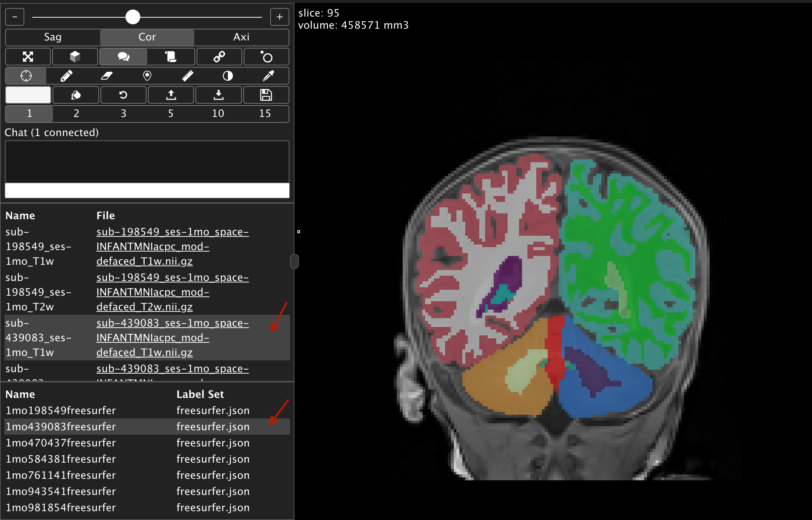Open the 3D cube render icon

75,57
